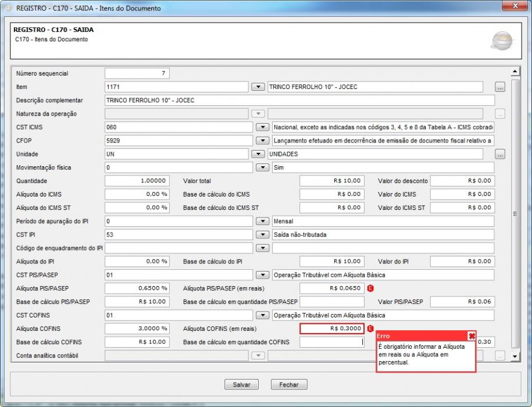The height and width of the screenshot is (407, 532).
Task: Click the Alíquota COFINS (em reais) field
Action: pos(332,329)
